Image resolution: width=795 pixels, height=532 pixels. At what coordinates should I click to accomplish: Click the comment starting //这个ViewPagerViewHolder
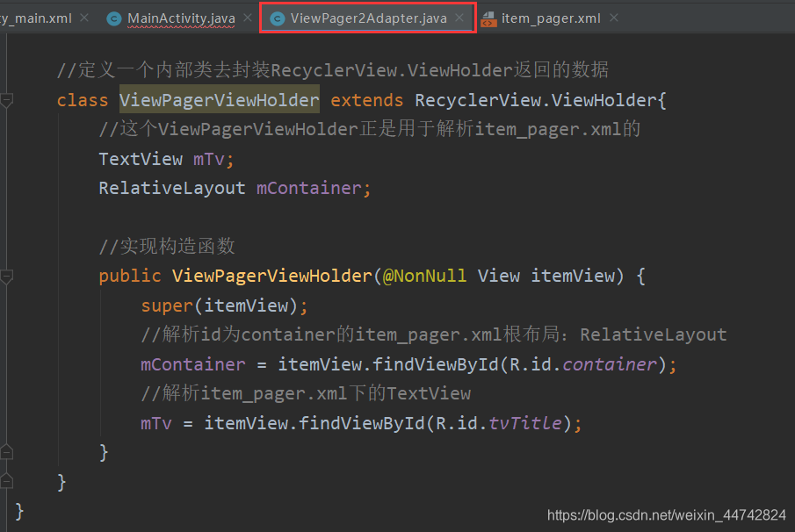point(370,130)
